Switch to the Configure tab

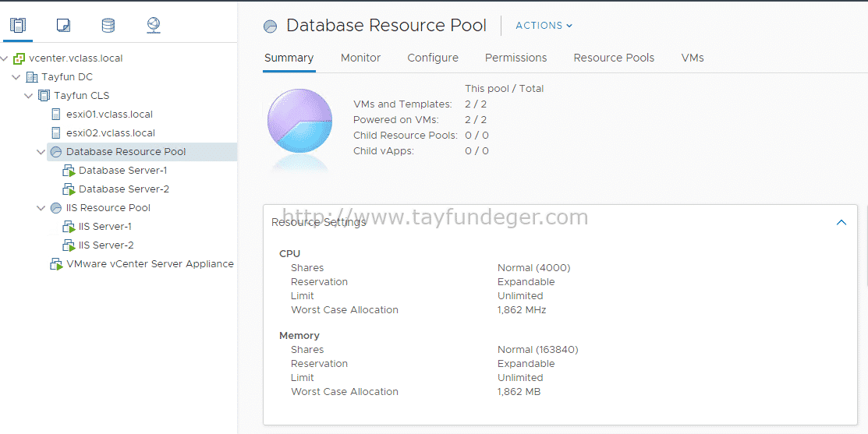[433, 58]
